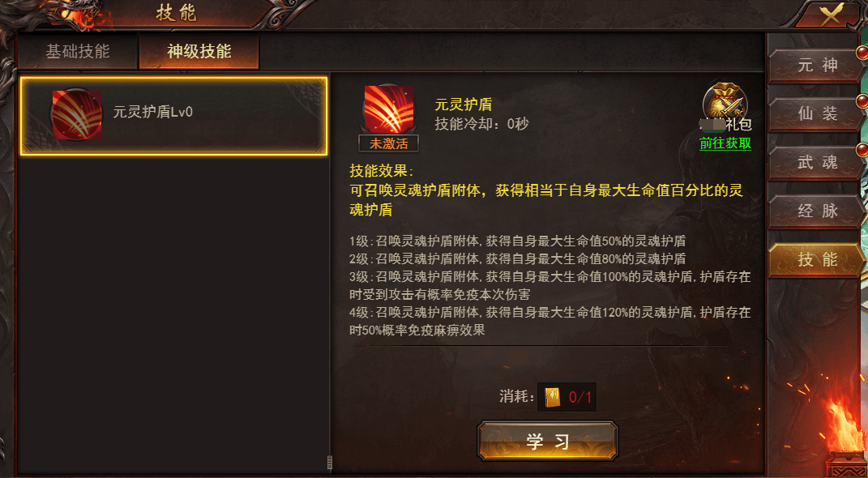868x478 pixels.
Task: Click the red notification dot on 仙装
Action: coord(862,101)
